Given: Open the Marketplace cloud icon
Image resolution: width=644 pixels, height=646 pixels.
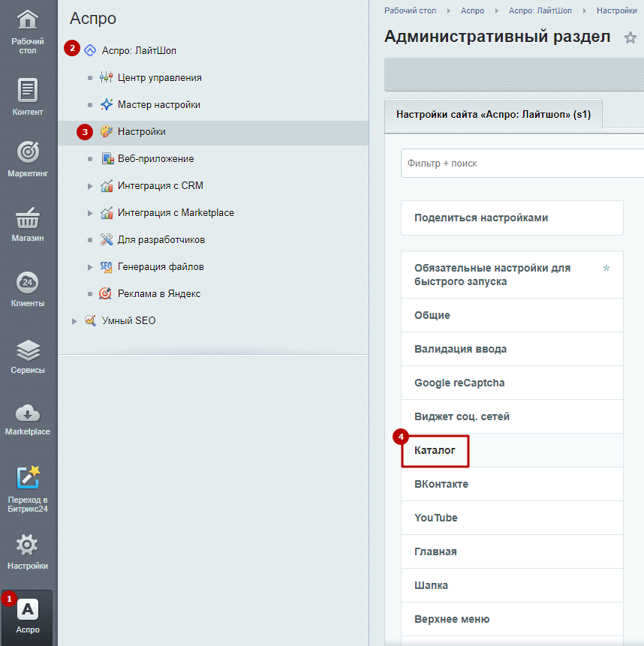Looking at the screenshot, I should pos(28,413).
